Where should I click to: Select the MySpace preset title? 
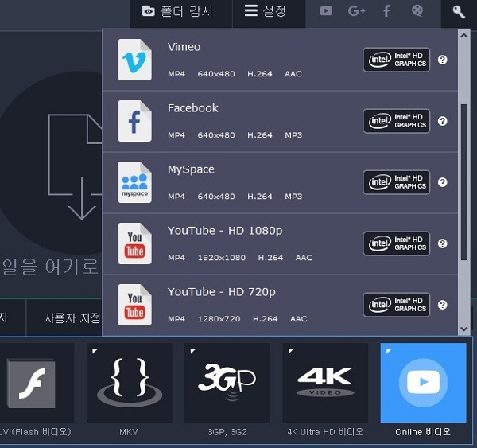pos(191,169)
